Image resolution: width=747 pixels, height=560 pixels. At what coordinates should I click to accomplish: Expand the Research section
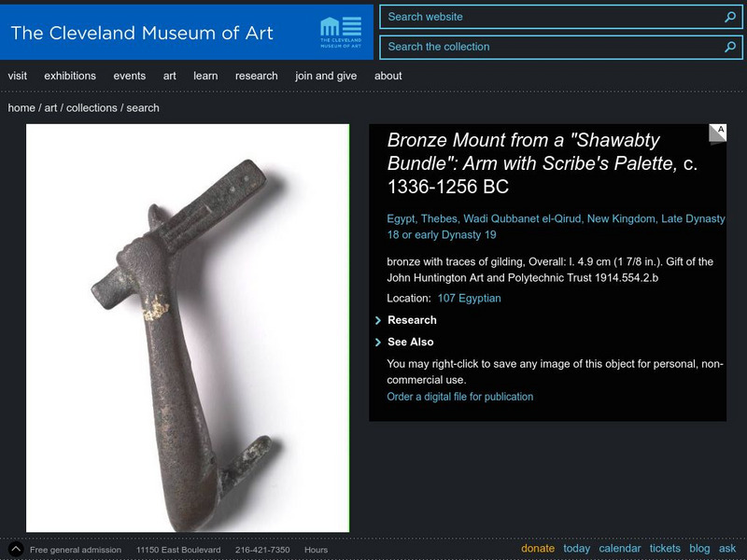[x=412, y=320]
